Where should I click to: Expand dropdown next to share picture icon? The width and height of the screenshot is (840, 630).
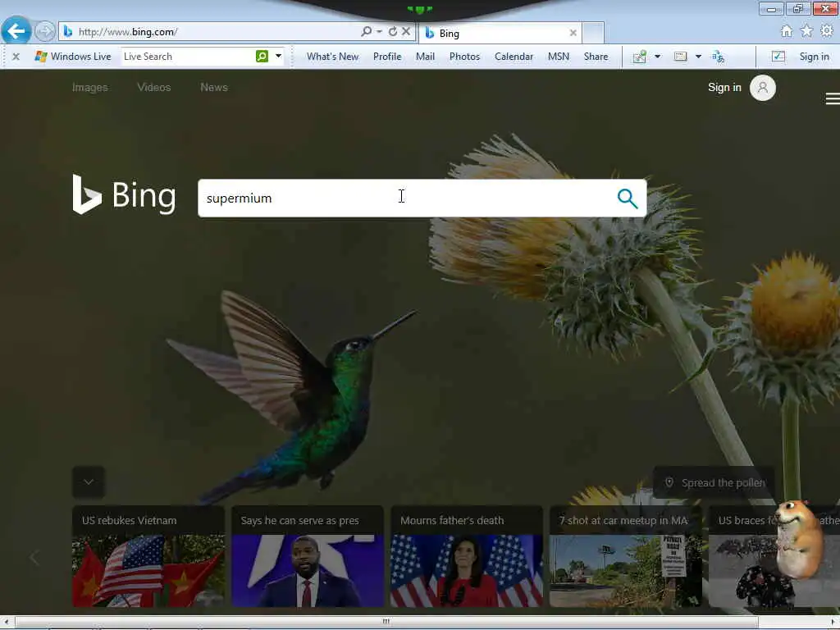coord(657,57)
